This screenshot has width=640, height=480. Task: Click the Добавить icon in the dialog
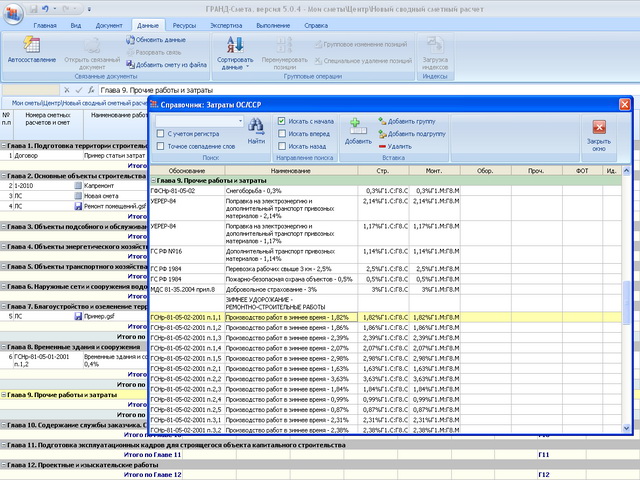click(358, 127)
